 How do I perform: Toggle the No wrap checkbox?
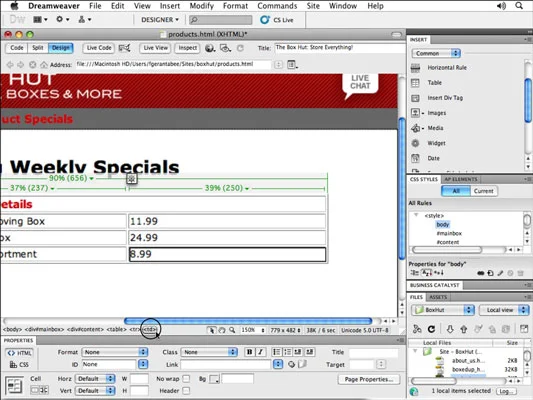[186, 378]
